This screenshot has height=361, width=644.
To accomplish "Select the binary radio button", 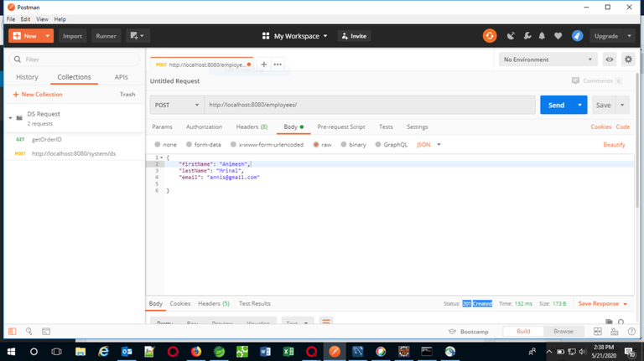I will (x=343, y=144).
